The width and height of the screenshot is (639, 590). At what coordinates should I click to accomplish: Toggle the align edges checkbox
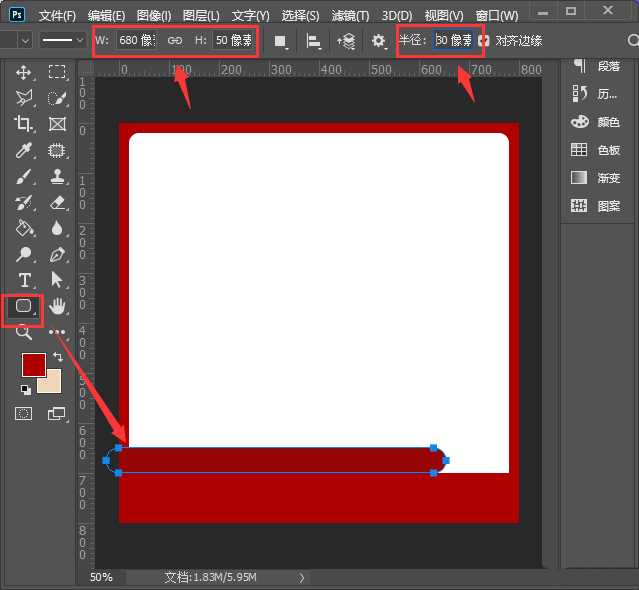484,41
